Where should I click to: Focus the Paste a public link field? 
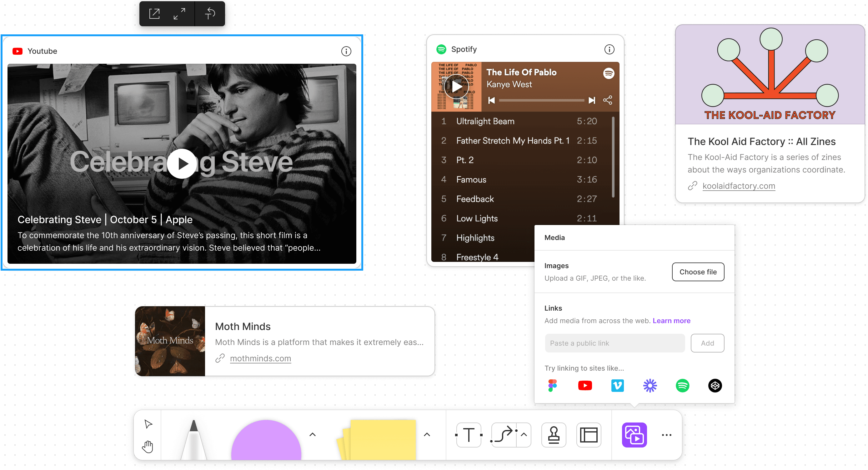click(615, 343)
